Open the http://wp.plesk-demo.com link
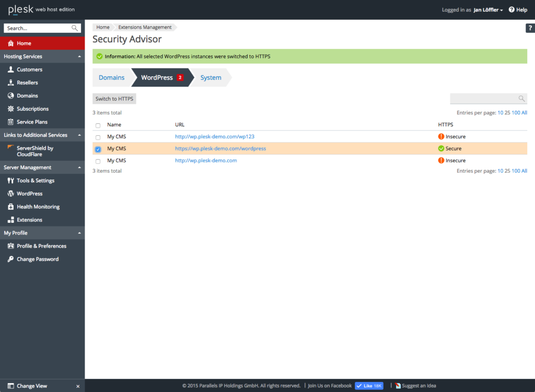This screenshot has width=535, height=392. (206, 161)
